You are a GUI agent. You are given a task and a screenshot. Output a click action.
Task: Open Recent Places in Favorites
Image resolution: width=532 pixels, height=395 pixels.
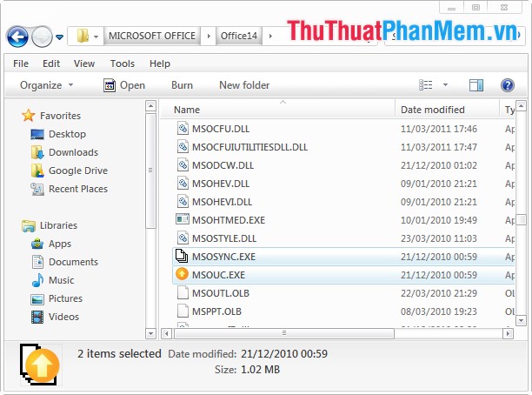(x=78, y=189)
